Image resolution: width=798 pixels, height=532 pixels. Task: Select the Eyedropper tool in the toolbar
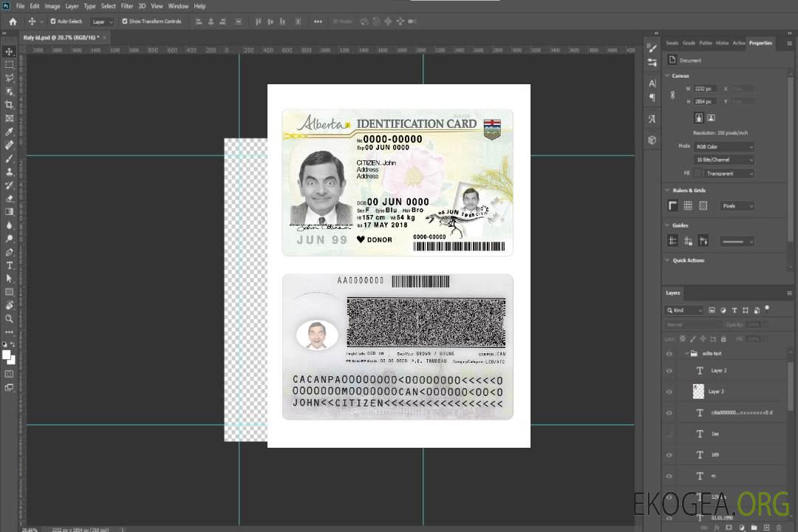(10, 132)
